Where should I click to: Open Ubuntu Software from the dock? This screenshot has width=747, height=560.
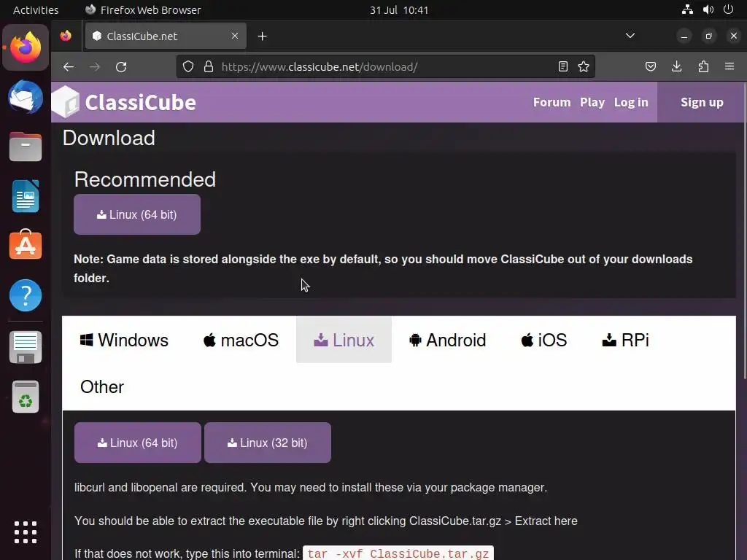[26, 245]
